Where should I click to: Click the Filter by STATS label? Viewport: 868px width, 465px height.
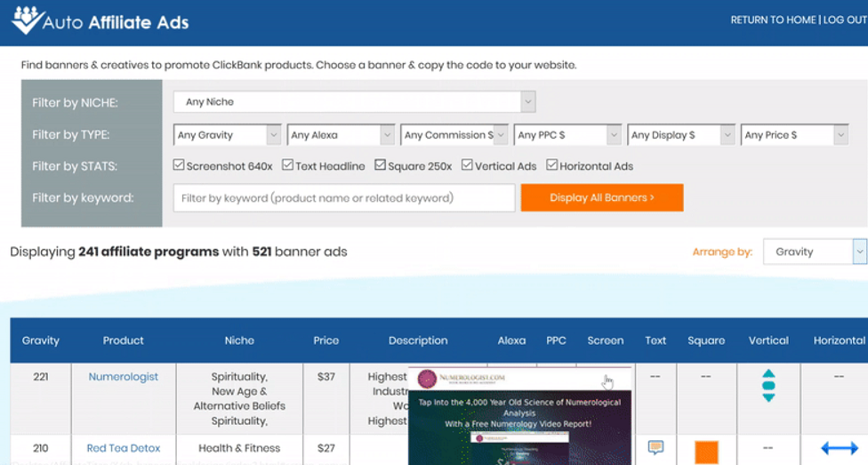tap(74, 166)
